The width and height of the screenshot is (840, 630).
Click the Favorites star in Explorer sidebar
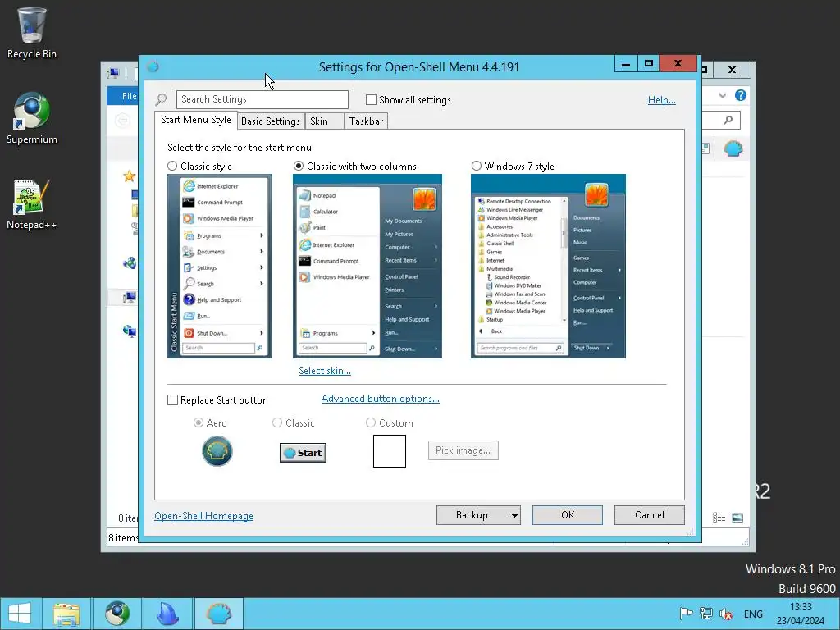(129, 176)
